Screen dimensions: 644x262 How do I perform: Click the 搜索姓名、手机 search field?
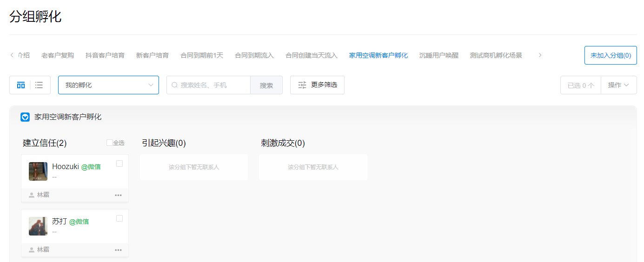[209, 85]
